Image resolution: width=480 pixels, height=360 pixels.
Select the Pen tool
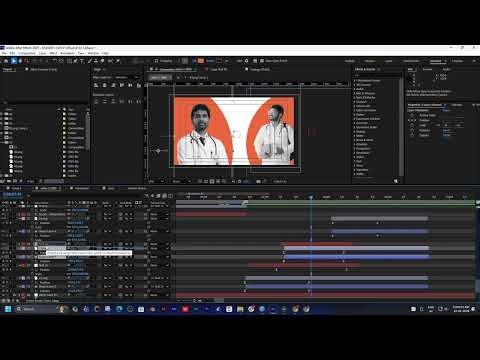coord(76,61)
